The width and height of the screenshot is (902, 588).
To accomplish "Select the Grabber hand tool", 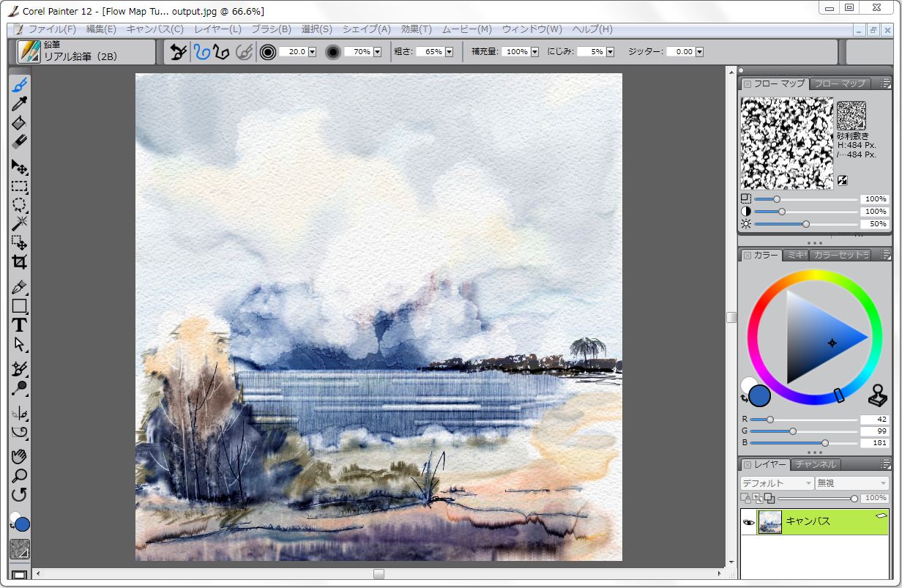I will coord(20,457).
